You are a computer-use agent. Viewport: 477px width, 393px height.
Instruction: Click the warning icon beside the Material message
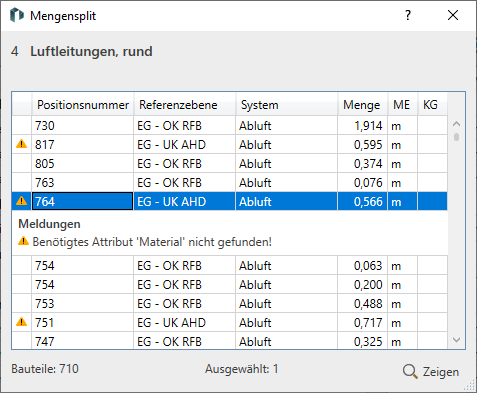tap(23, 241)
